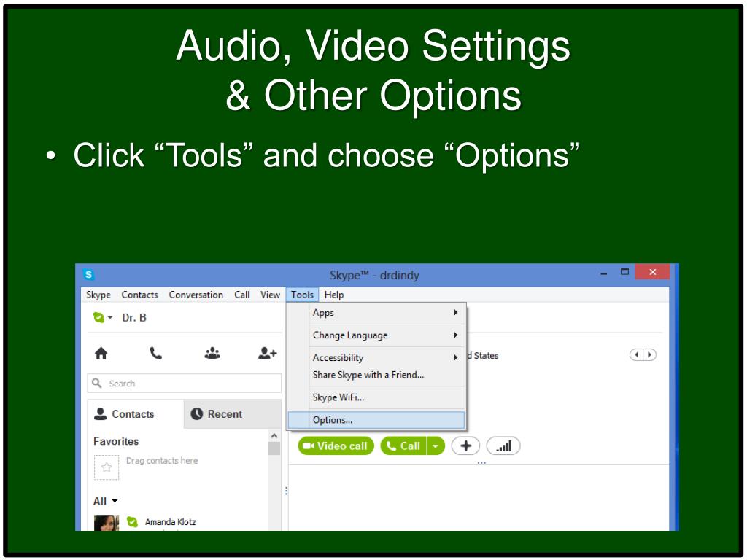Switch to the Recent tab
This screenshot has height=560, width=747.
[x=233, y=414]
